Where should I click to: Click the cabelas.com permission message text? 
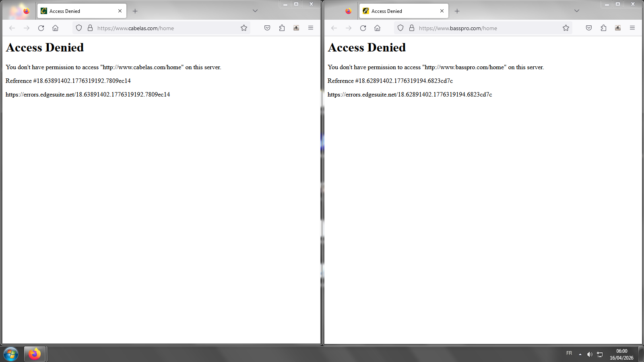114,67
